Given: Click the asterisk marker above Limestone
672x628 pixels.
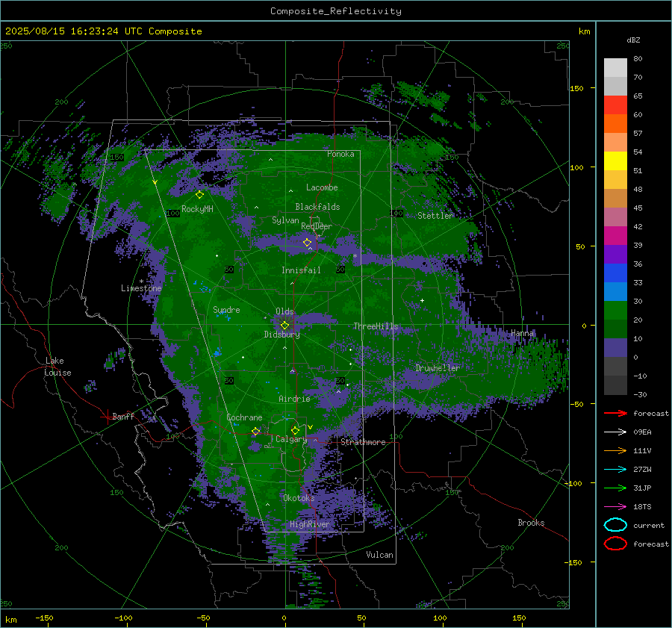Looking at the screenshot, I should [x=141, y=282].
